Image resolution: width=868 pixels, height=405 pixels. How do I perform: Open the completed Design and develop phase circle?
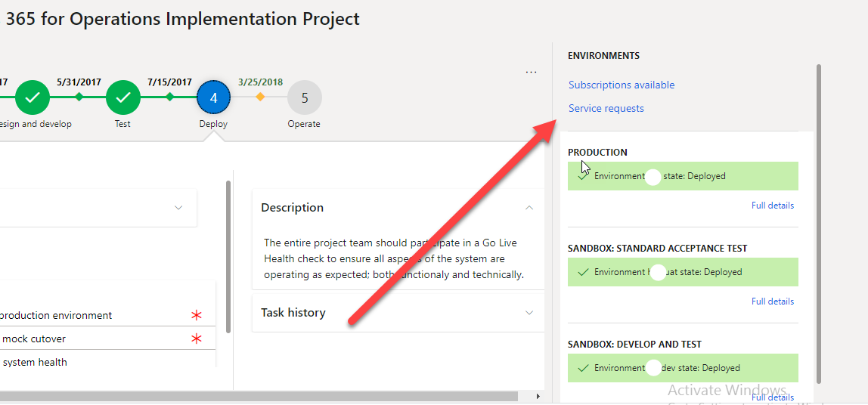(32, 98)
